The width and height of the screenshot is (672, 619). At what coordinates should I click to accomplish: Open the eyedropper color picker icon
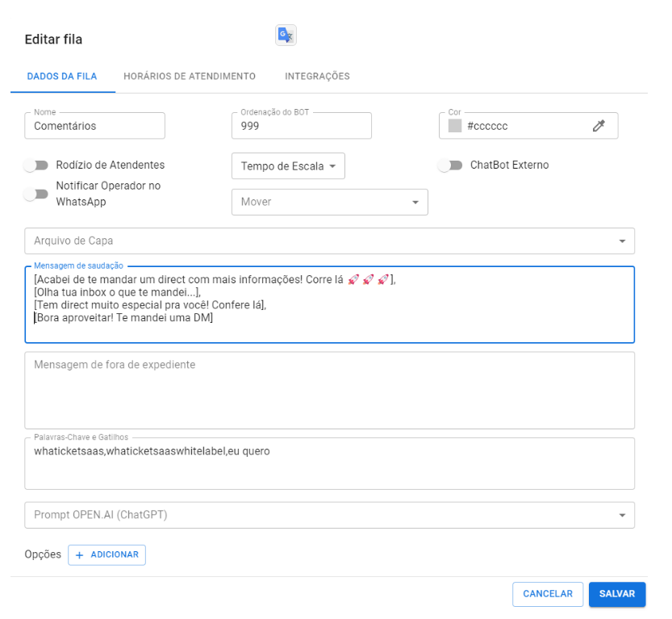point(598,126)
